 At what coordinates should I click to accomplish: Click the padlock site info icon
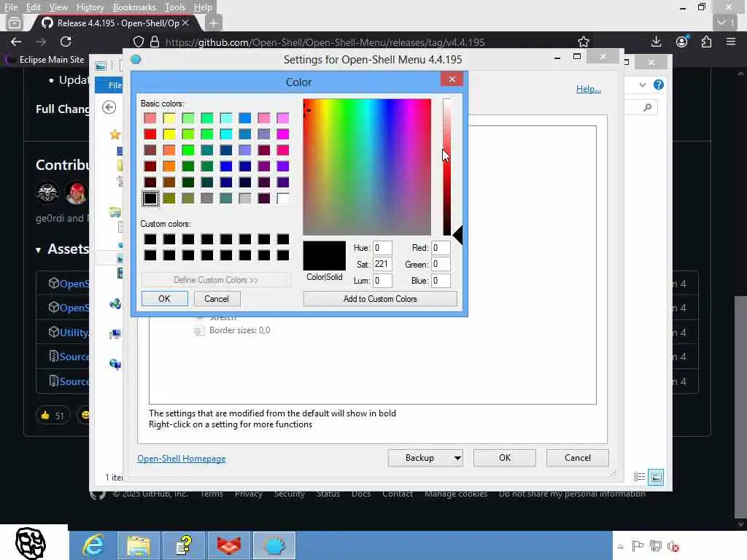[x=155, y=42]
